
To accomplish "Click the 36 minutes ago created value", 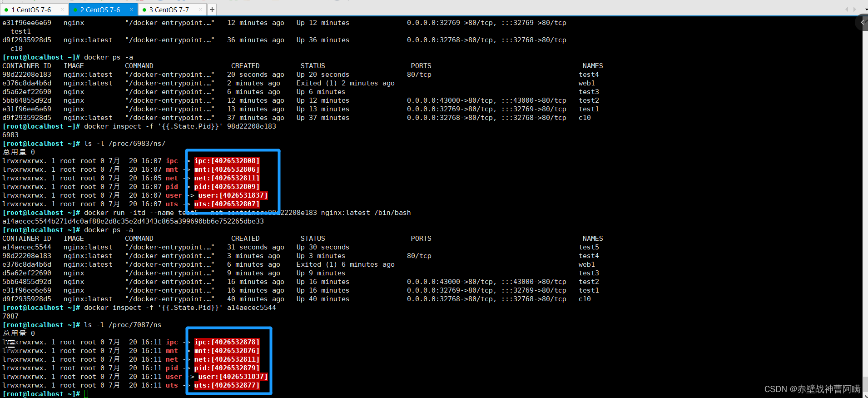I will click(x=256, y=40).
